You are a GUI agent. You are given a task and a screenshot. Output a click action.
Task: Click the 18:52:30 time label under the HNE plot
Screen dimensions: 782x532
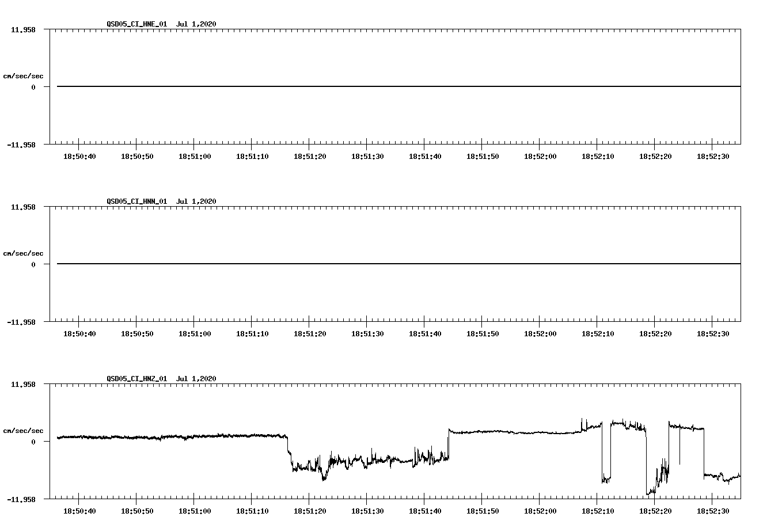pyautogui.click(x=713, y=157)
